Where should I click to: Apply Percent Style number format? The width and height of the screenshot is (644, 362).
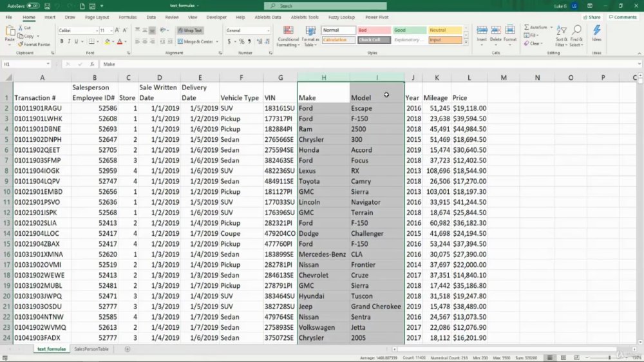(241, 41)
